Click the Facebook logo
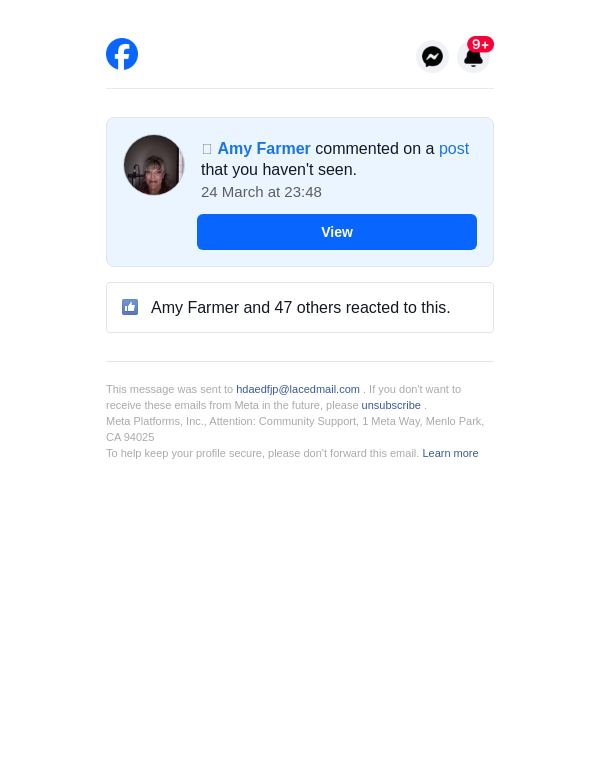 click(x=122, y=54)
